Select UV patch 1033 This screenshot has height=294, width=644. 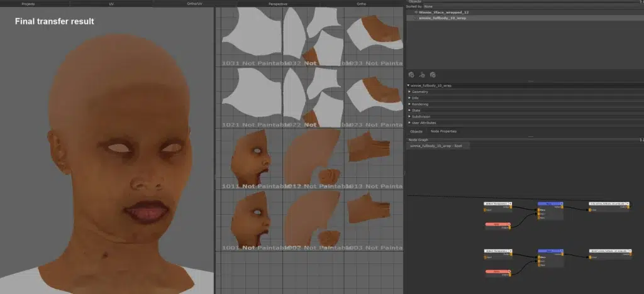pyautogui.click(x=374, y=38)
